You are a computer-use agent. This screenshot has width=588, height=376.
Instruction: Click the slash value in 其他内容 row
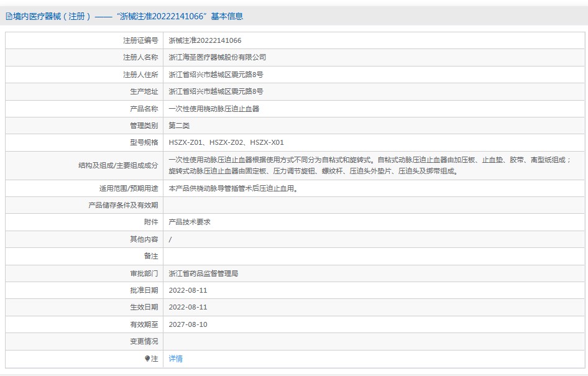[x=170, y=239]
